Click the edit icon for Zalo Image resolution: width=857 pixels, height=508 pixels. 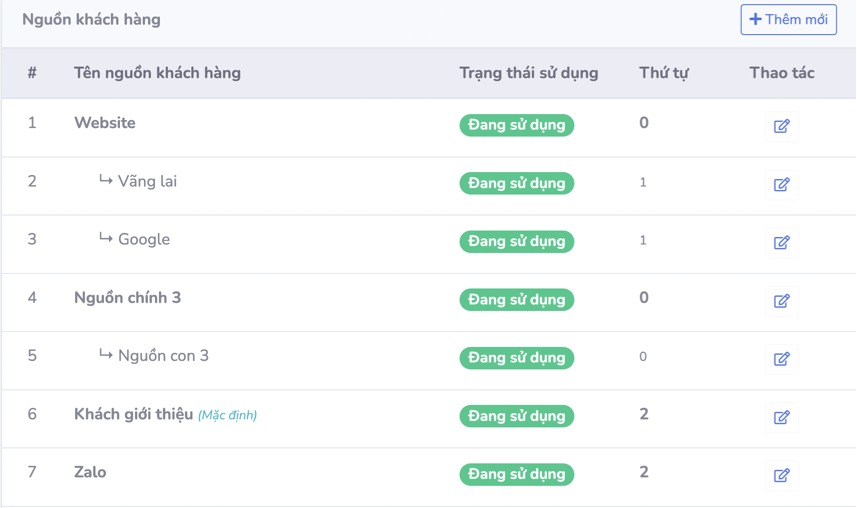[x=781, y=475]
